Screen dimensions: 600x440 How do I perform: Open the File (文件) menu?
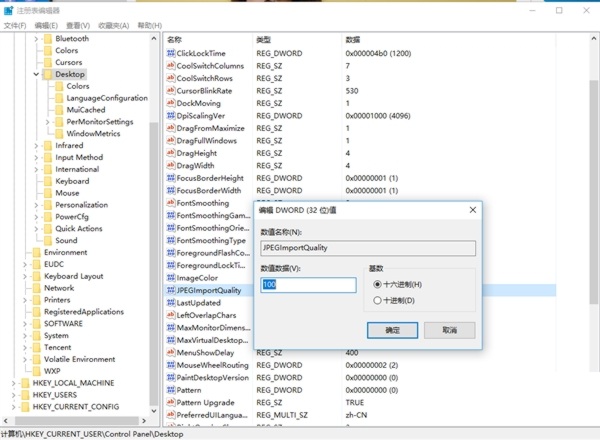(15, 26)
